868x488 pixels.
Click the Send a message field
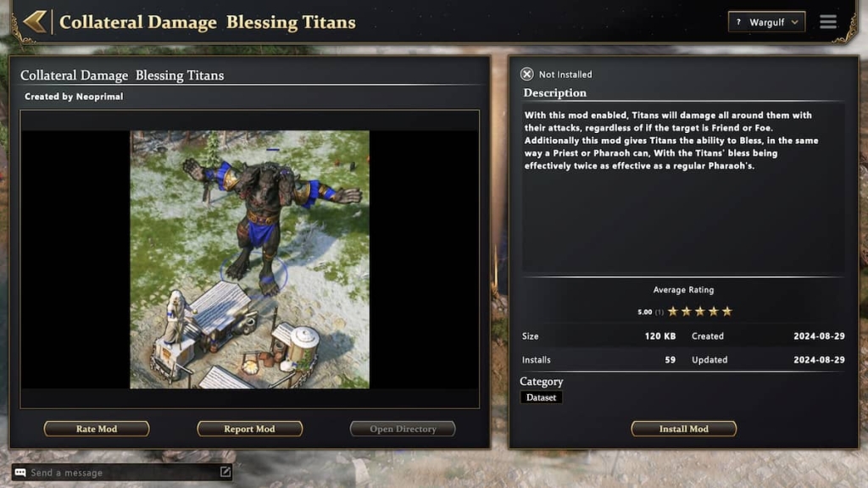pos(122,473)
